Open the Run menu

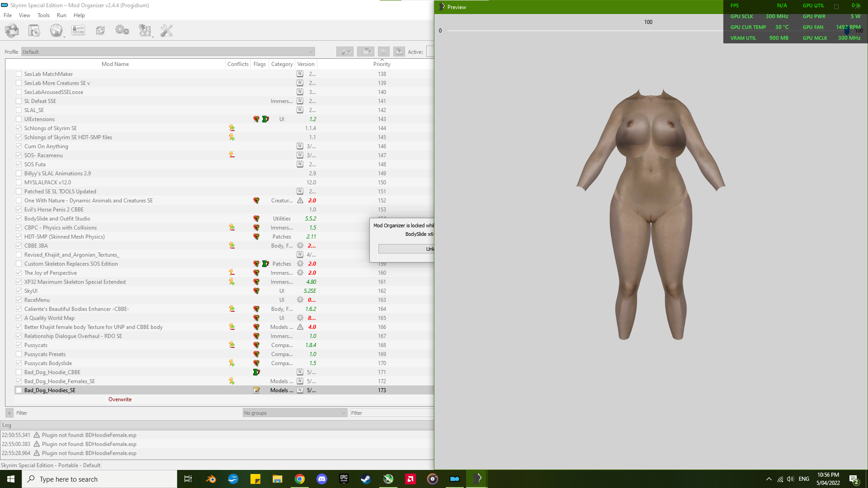point(61,15)
